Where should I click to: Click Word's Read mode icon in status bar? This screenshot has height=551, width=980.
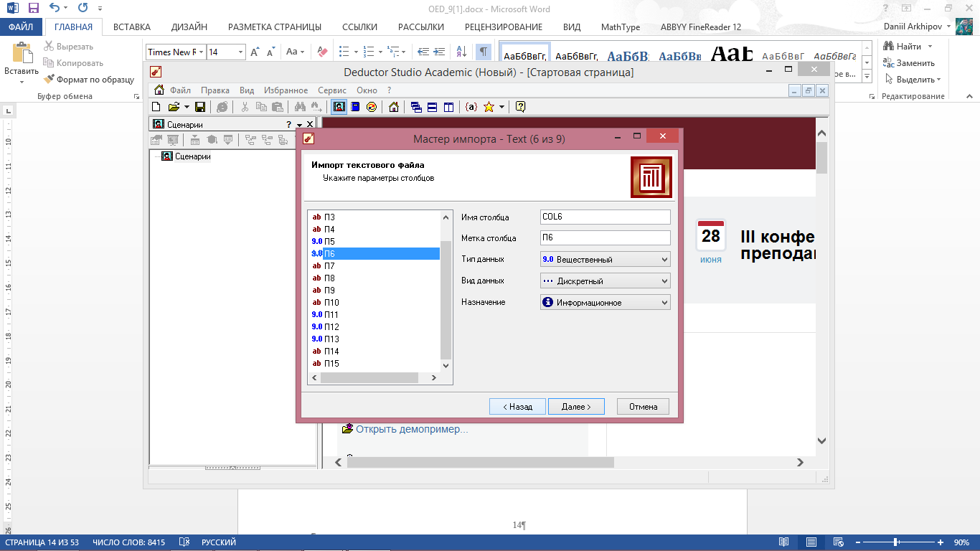pyautogui.click(x=784, y=542)
